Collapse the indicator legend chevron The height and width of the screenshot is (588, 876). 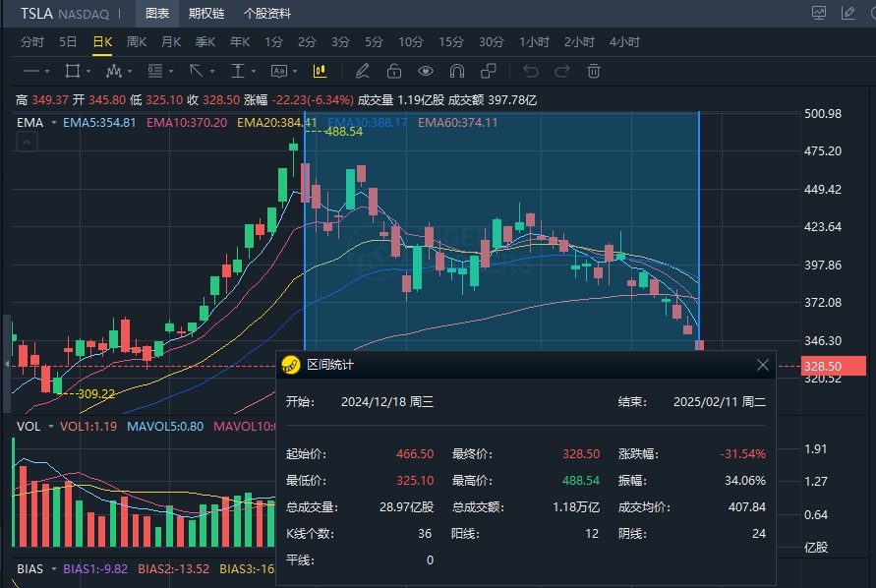click(27, 143)
